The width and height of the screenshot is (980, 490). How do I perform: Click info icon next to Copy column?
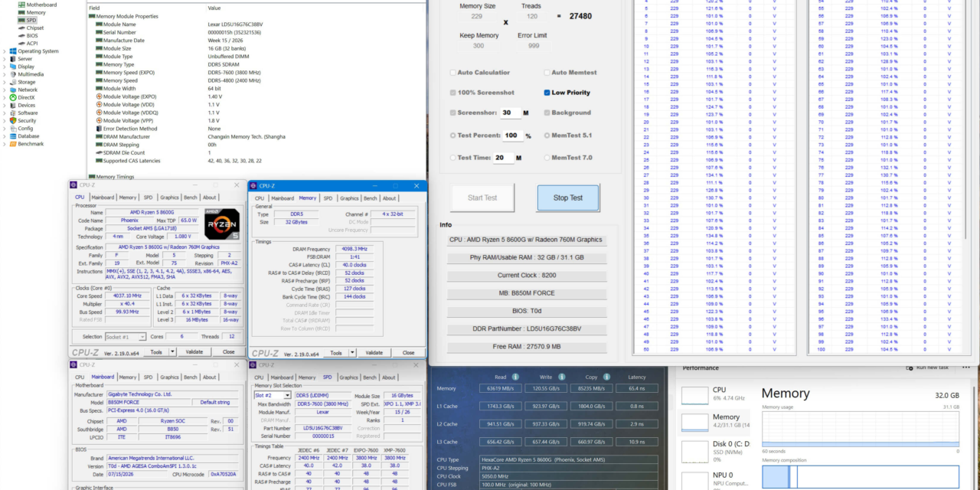607,377
